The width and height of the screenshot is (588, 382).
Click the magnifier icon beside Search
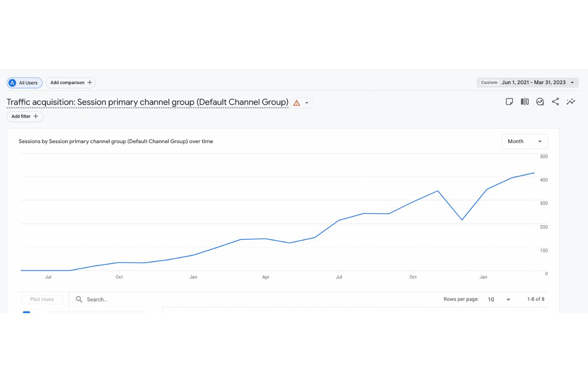point(79,299)
